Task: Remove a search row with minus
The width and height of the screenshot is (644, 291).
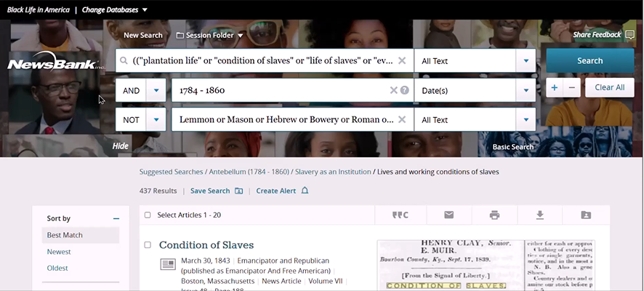Action: pyautogui.click(x=572, y=87)
